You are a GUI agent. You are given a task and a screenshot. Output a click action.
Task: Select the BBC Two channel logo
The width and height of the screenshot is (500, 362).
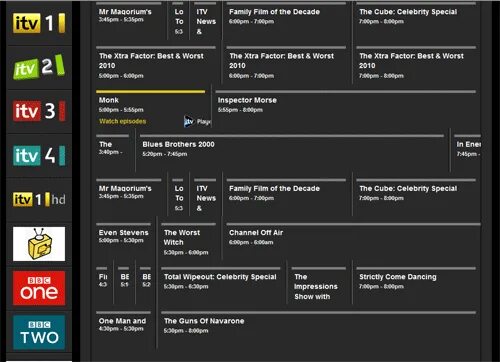pos(39,332)
